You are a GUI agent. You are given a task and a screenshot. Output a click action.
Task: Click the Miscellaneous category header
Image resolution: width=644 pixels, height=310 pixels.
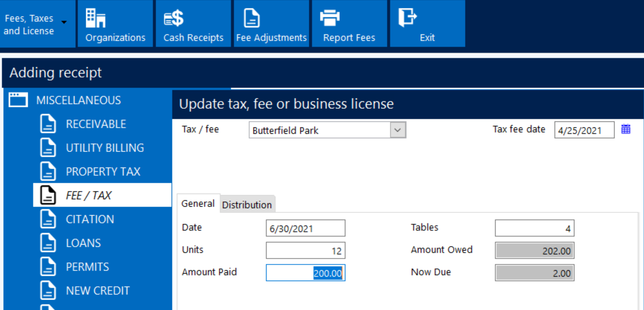(79, 100)
